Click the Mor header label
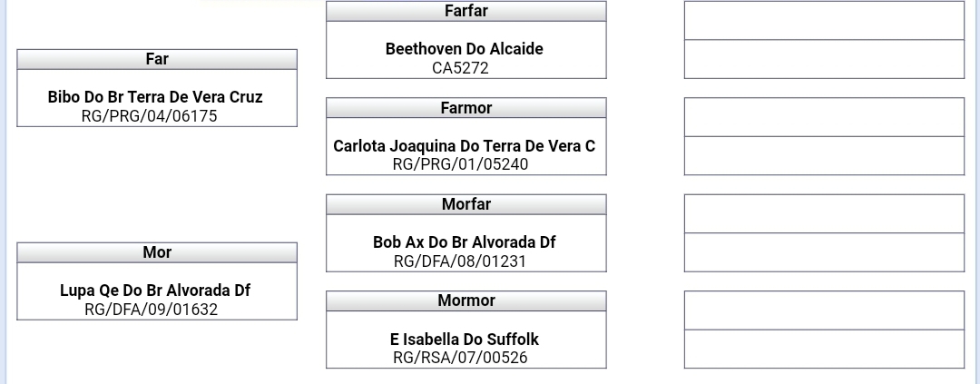Screen dimensions: 980x384 click(157, 252)
